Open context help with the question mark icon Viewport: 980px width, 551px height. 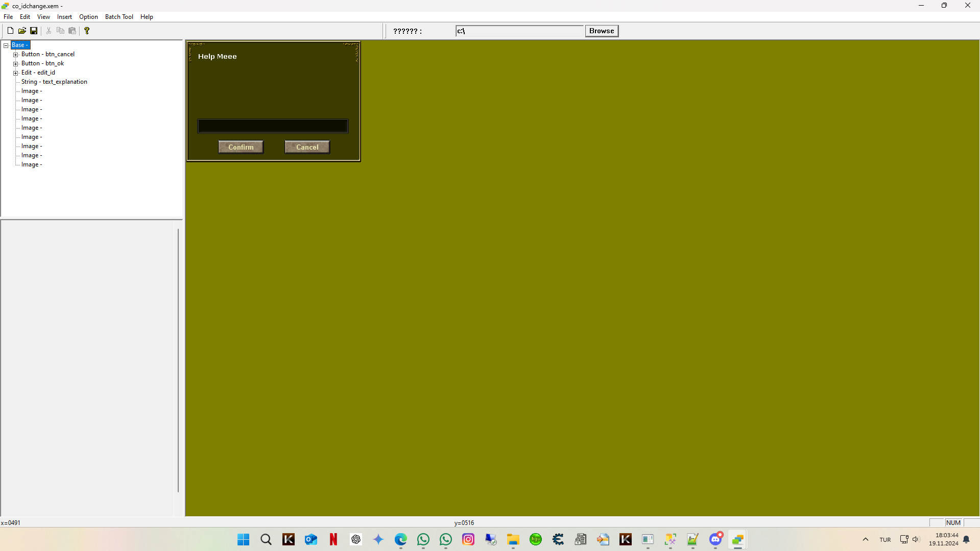click(x=87, y=30)
